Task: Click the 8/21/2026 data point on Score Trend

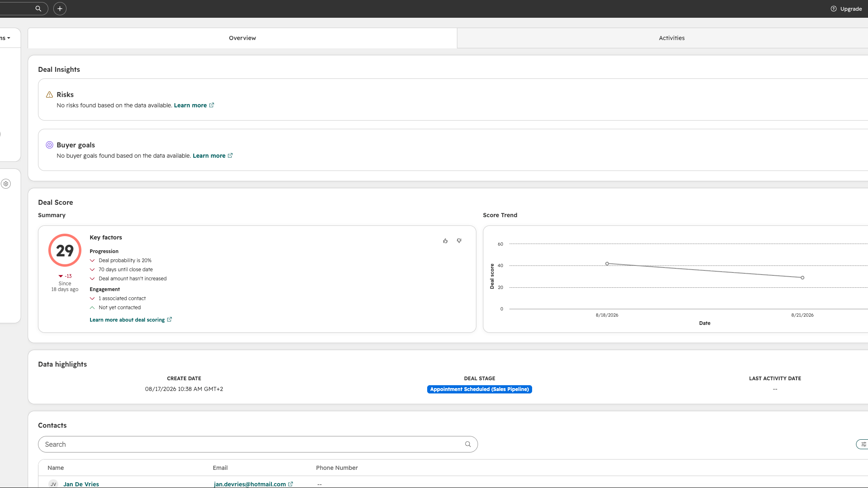Action: point(802,277)
